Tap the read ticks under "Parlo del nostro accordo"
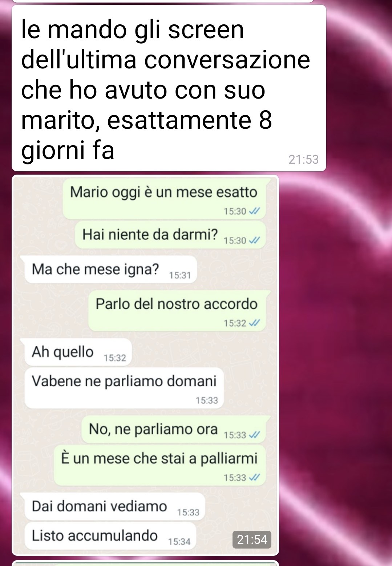This screenshot has width=392, height=566. tap(254, 323)
